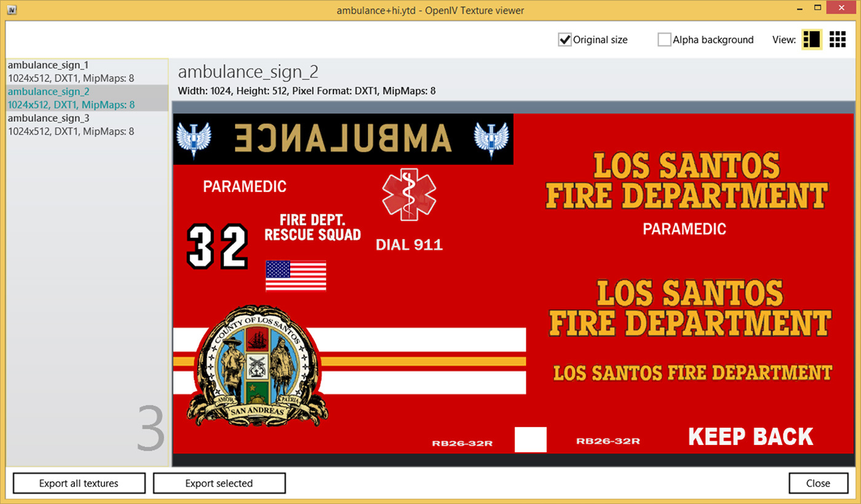The height and width of the screenshot is (504, 861).
Task: Uncheck the Original size checkbox
Action: (x=565, y=40)
